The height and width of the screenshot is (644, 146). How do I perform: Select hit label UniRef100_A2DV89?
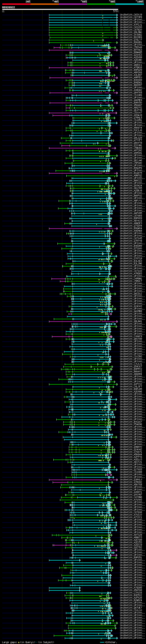131,58
